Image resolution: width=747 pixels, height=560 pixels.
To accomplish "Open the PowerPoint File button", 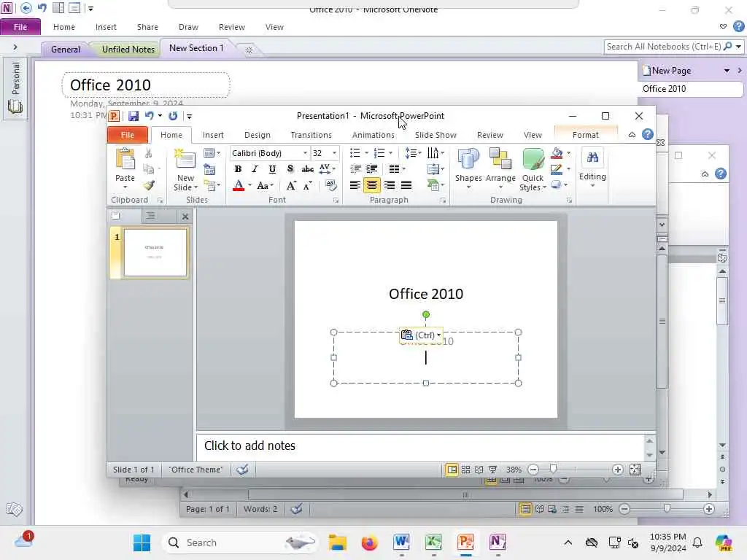I will (x=127, y=135).
